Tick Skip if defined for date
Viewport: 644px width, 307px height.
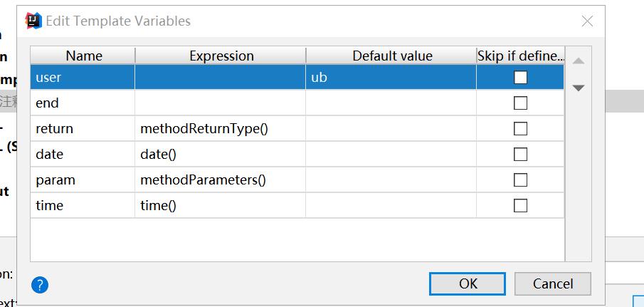coord(520,155)
